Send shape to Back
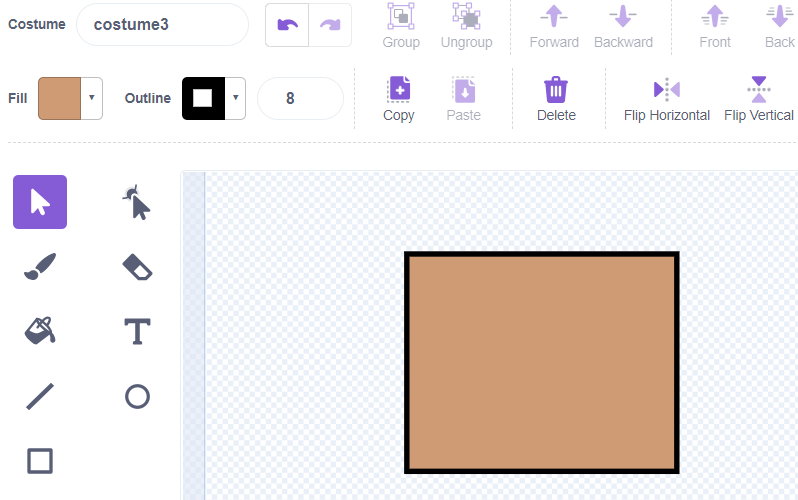The image size is (798, 500). click(x=779, y=26)
